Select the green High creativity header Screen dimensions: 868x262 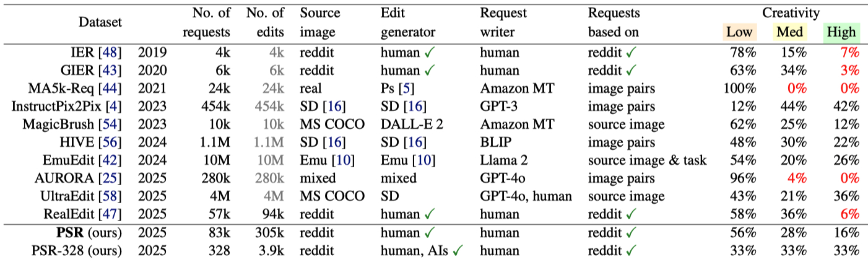(841, 32)
